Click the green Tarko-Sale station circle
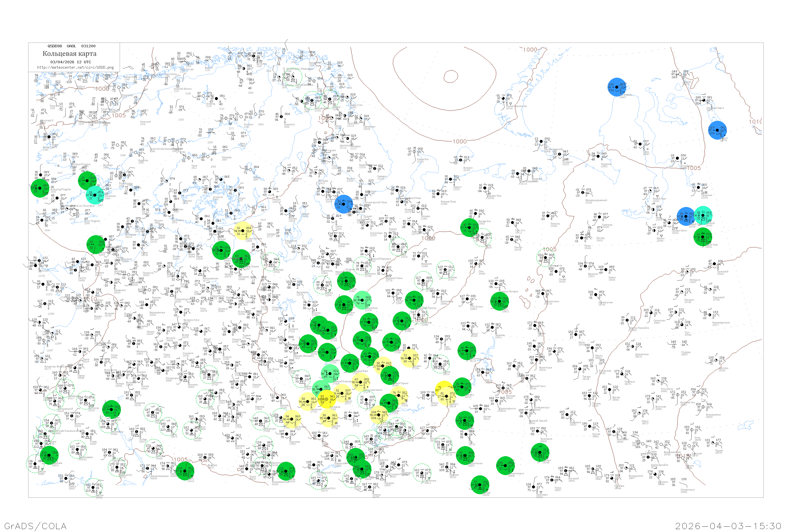Image resolution: width=798 pixels, height=532 pixels. tap(703, 237)
